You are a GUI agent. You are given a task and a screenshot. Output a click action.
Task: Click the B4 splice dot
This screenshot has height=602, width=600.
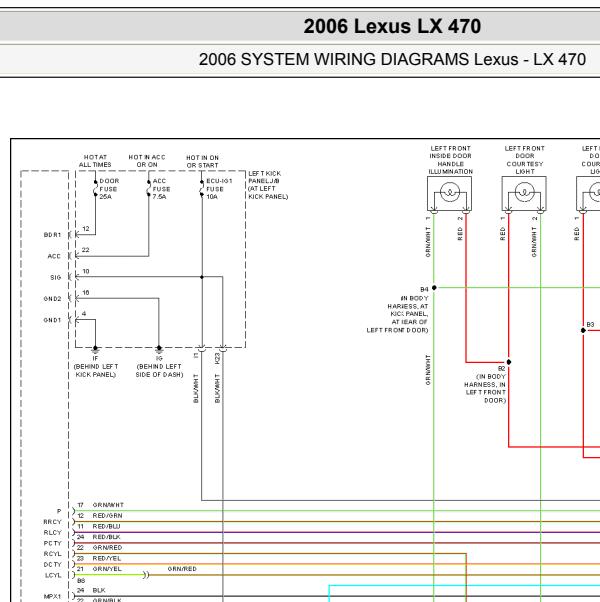[x=434, y=288]
